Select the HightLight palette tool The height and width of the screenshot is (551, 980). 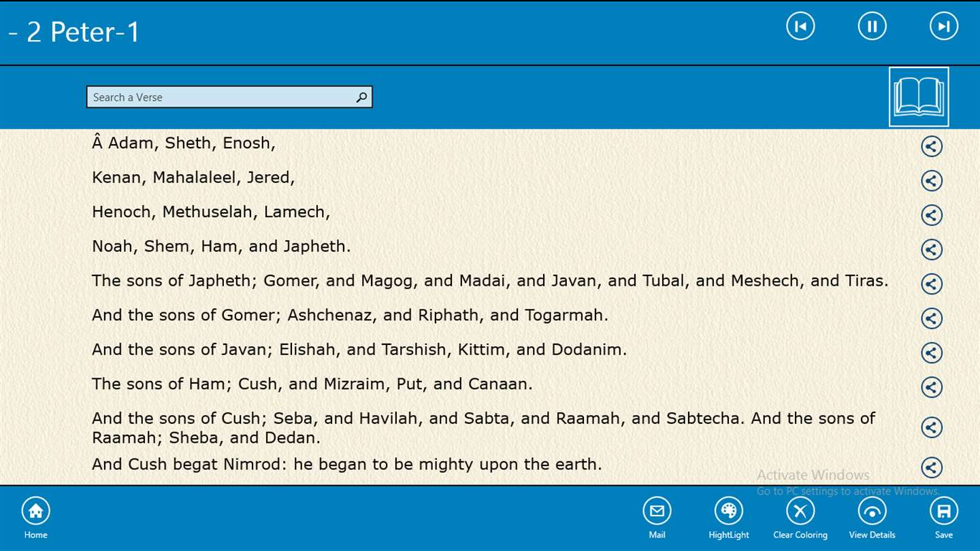coord(729,518)
